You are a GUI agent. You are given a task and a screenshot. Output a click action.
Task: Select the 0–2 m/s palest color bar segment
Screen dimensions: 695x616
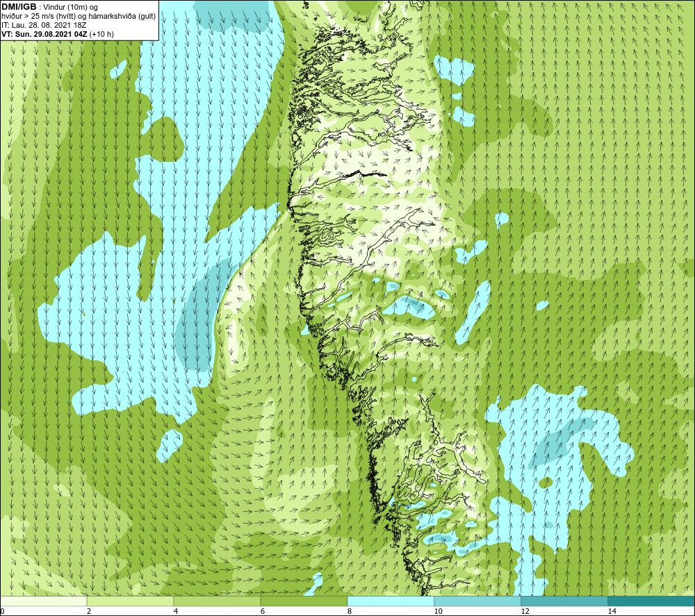[43, 601]
